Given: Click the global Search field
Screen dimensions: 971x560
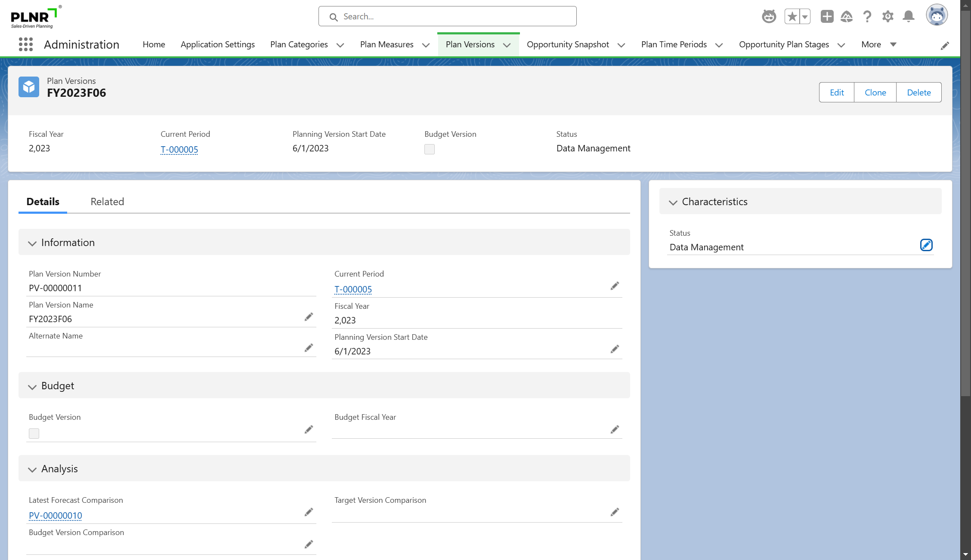Looking at the screenshot, I should (x=448, y=16).
